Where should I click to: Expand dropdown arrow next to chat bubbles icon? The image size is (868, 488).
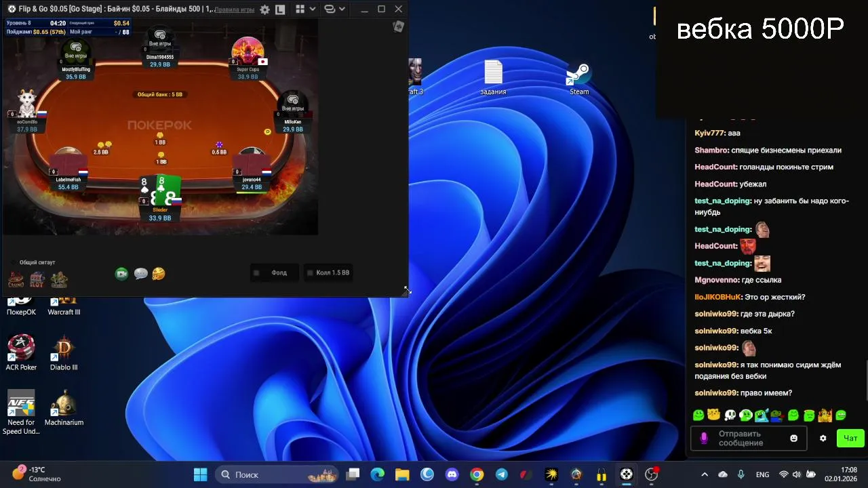pos(342,9)
